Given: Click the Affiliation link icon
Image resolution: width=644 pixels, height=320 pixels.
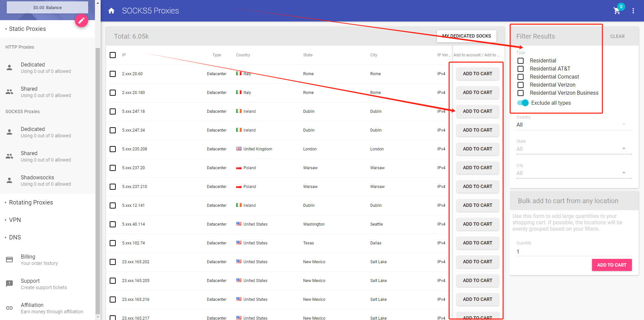Looking at the screenshot, I should [9, 308].
